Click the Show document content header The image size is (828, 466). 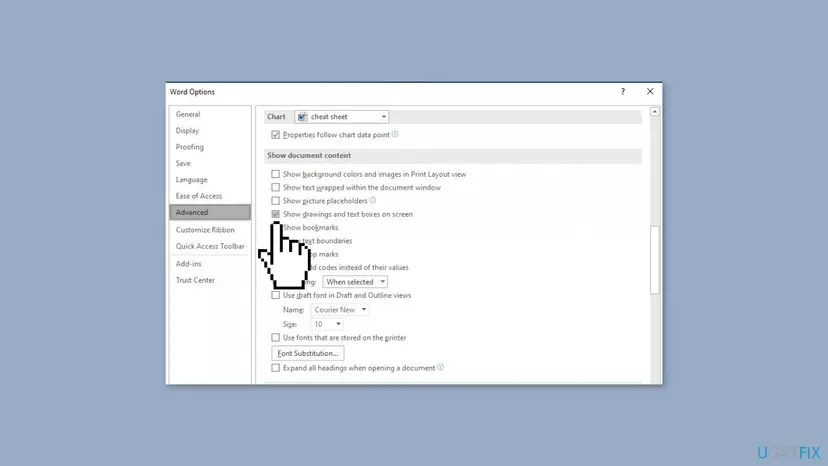point(309,155)
